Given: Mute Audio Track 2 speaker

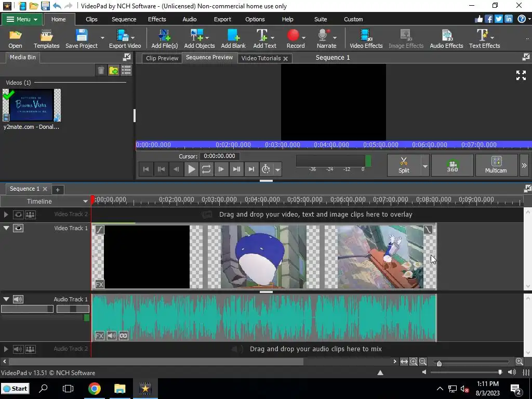Looking at the screenshot, I should click(18, 349).
